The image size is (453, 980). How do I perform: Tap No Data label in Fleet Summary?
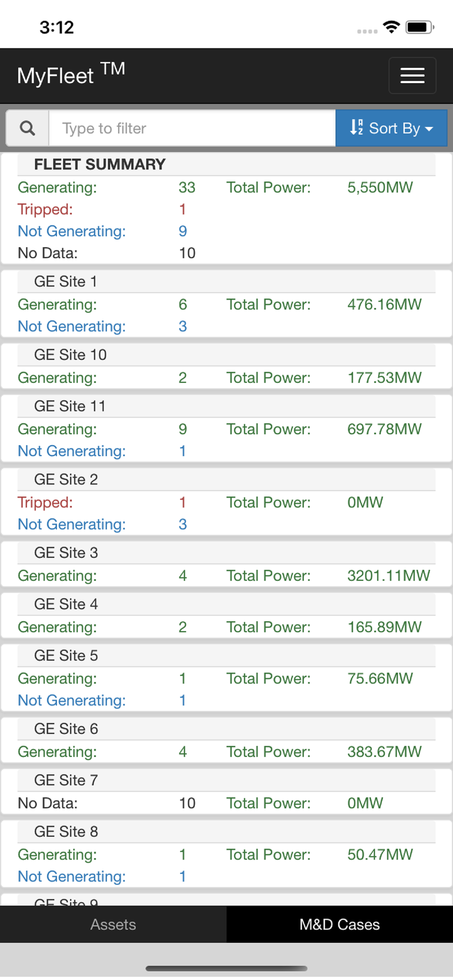tap(47, 253)
